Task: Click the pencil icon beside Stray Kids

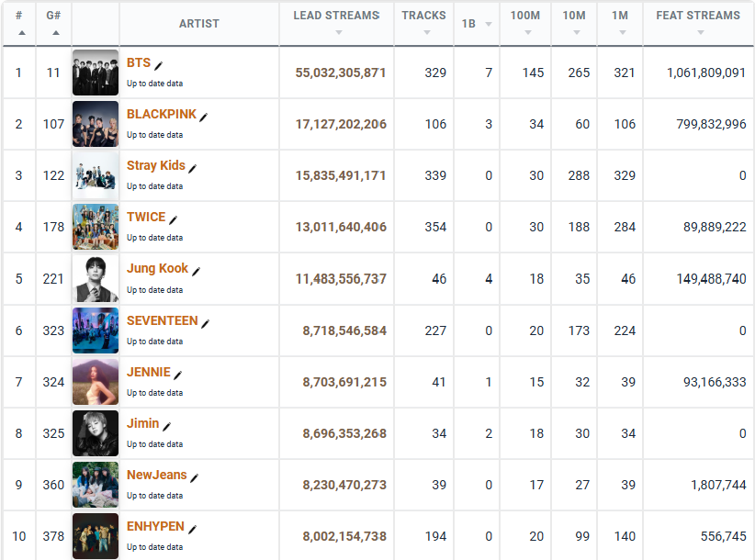Action: click(x=193, y=168)
